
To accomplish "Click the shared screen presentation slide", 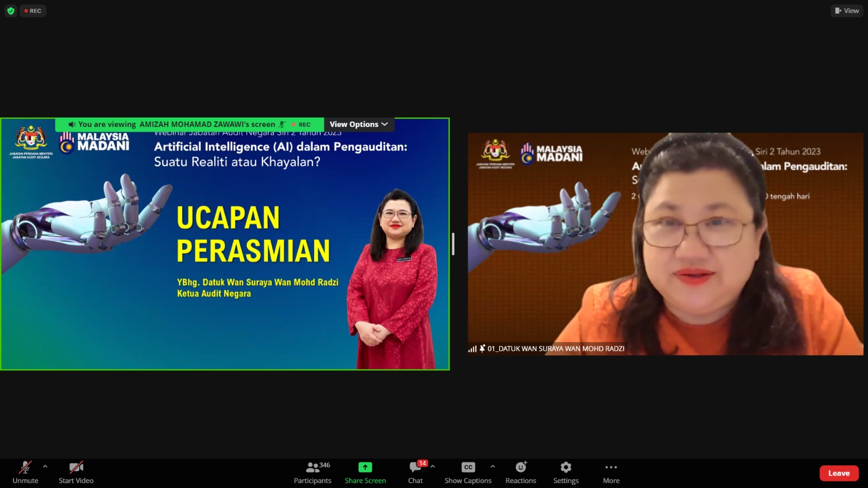I will click(225, 244).
